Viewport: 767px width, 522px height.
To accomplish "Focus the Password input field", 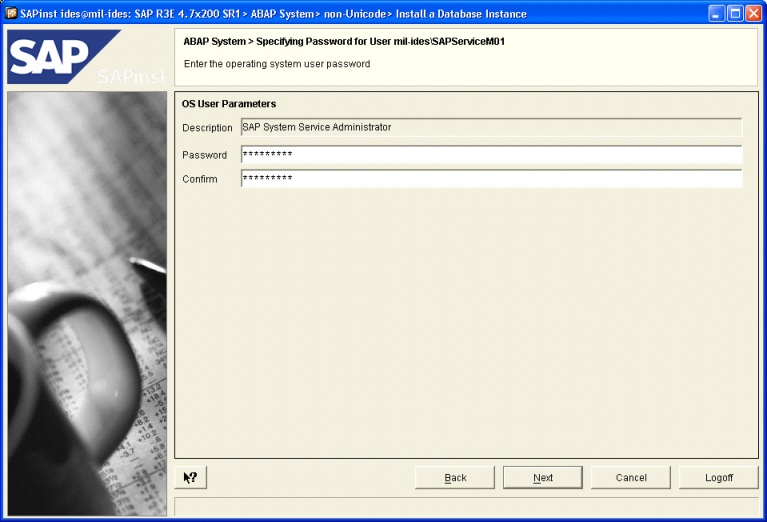I will coord(491,154).
